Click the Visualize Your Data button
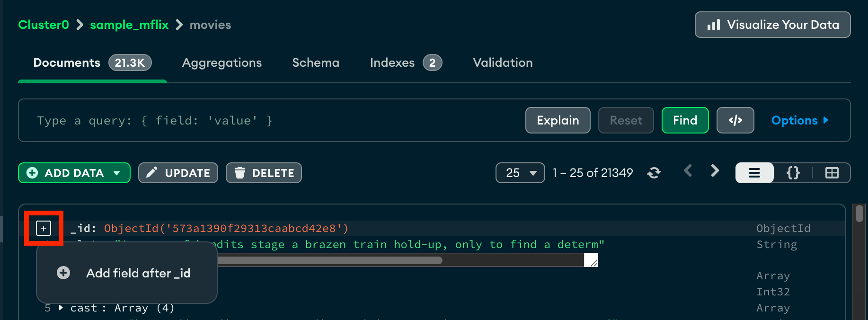Image resolution: width=868 pixels, height=320 pixels. pyautogui.click(x=772, y=25)
